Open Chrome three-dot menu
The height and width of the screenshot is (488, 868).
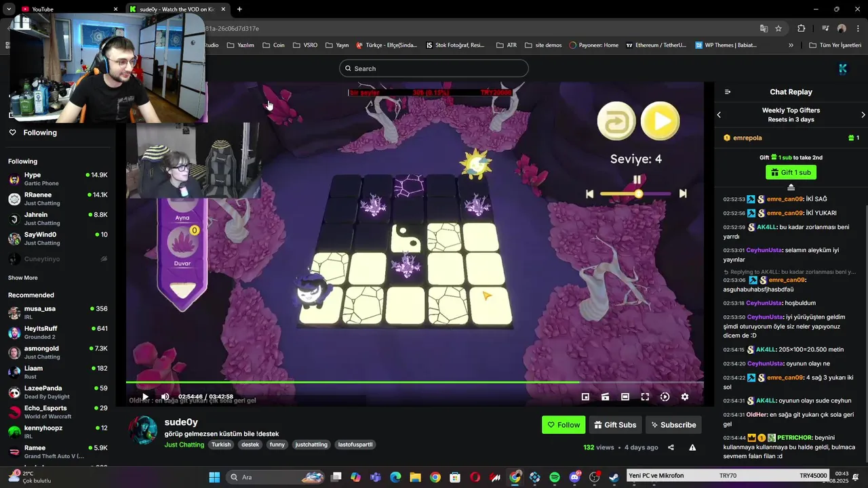[859, 28]
